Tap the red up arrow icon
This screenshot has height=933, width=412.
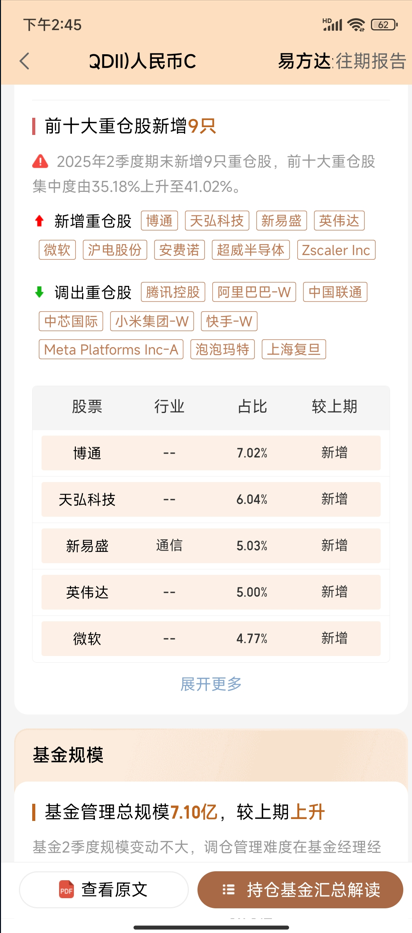[39, 221]
